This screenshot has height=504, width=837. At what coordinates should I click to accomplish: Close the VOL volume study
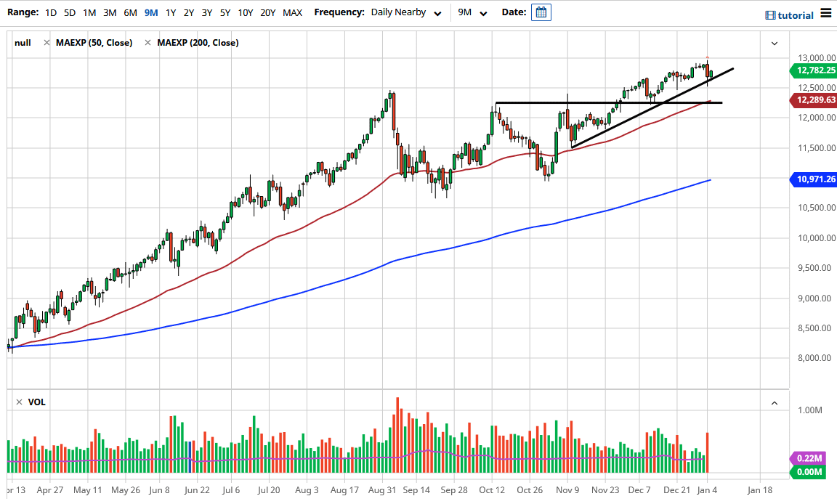pos(18,402)
